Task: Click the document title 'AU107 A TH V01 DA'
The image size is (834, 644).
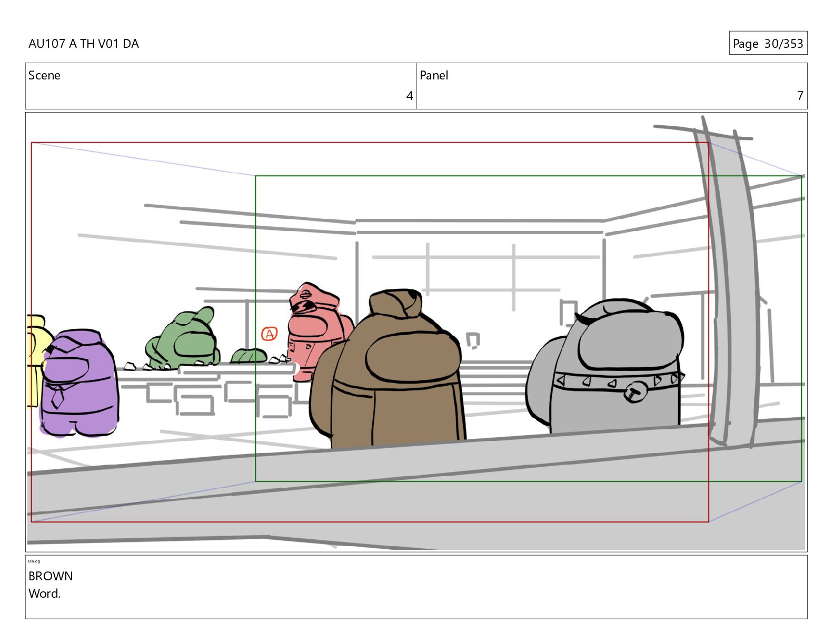Action: [x=84, y=44]
